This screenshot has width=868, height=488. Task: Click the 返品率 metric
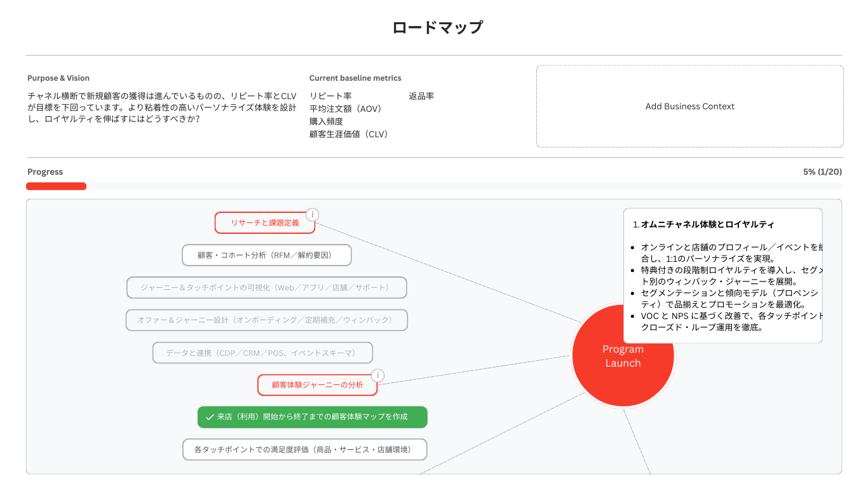pos(421,96)
